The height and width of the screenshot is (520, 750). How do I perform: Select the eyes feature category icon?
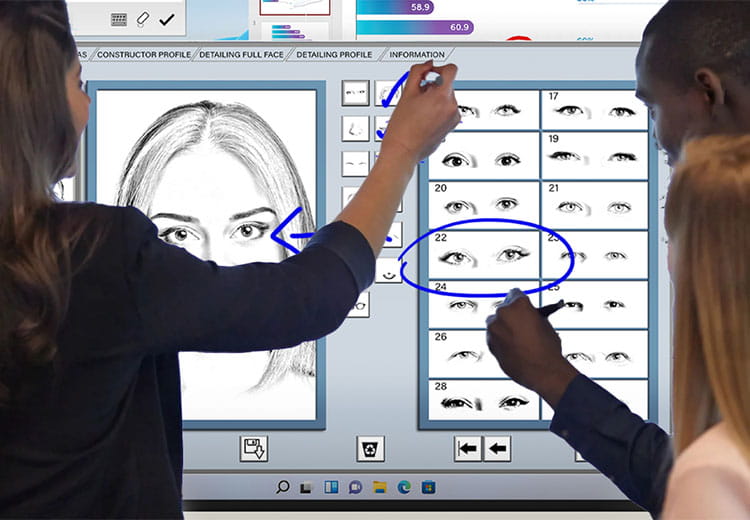click(355, 94)
